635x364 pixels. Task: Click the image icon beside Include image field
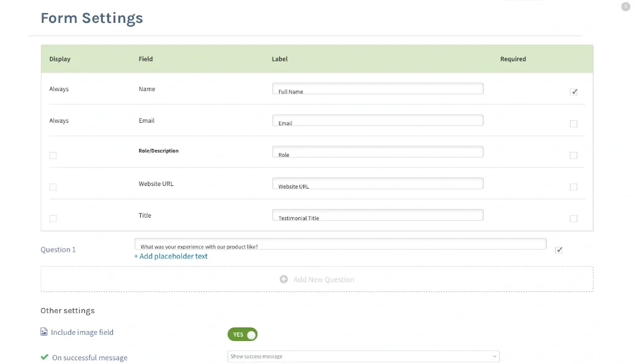[x=44, y=332]
